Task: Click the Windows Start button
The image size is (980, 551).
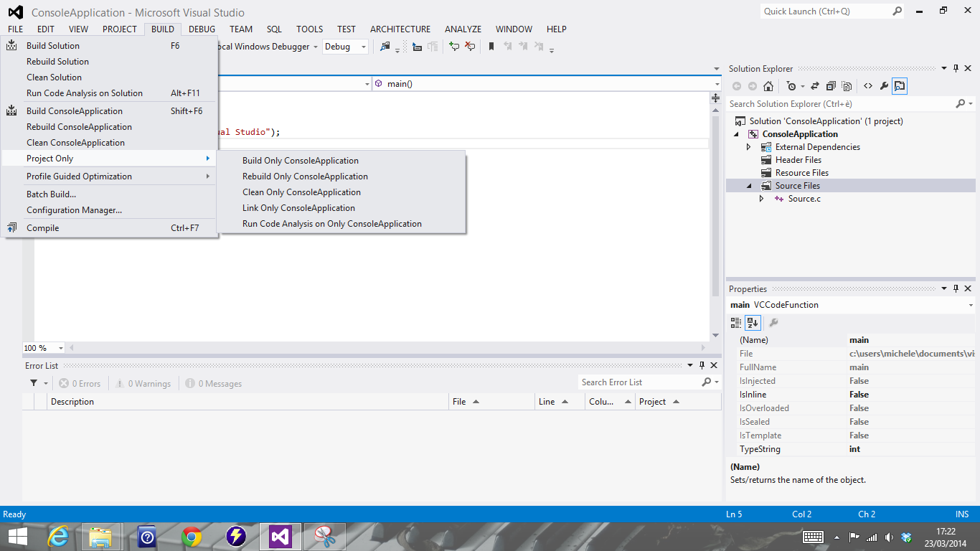Action: tap(18, 536)
